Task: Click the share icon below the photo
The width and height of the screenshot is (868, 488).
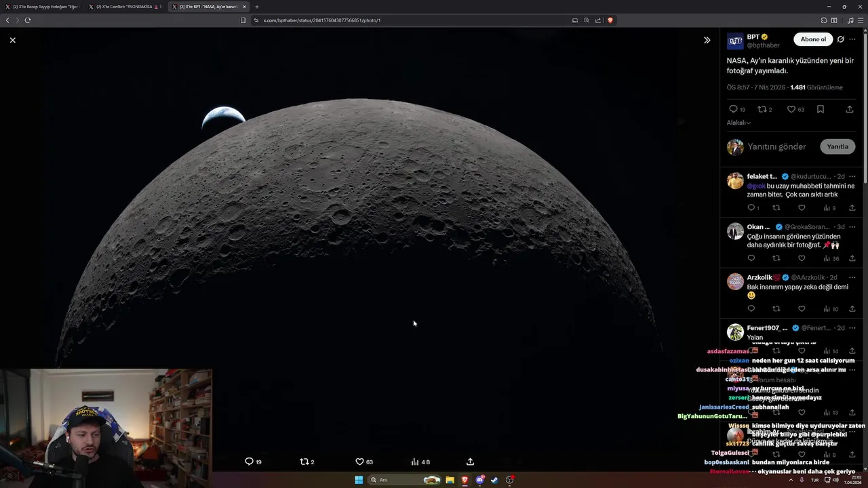Action: click(x=470, y=462)
